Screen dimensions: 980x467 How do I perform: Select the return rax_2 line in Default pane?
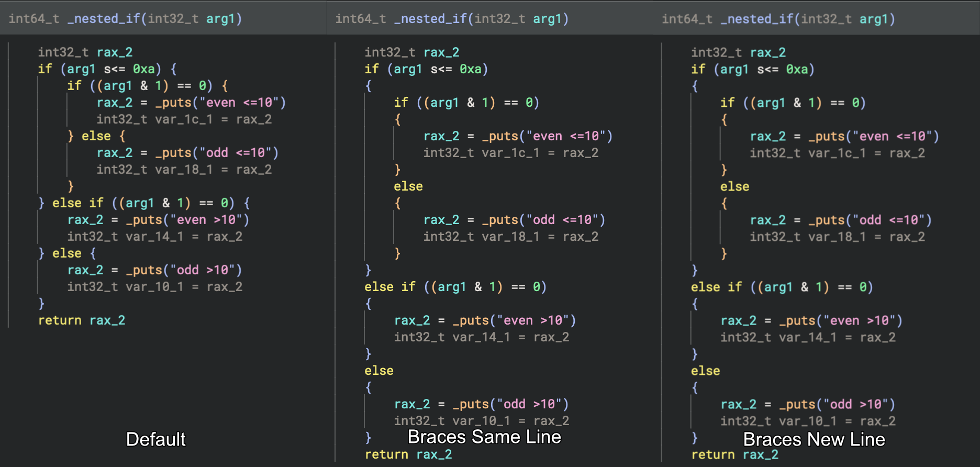pos(82,320)
